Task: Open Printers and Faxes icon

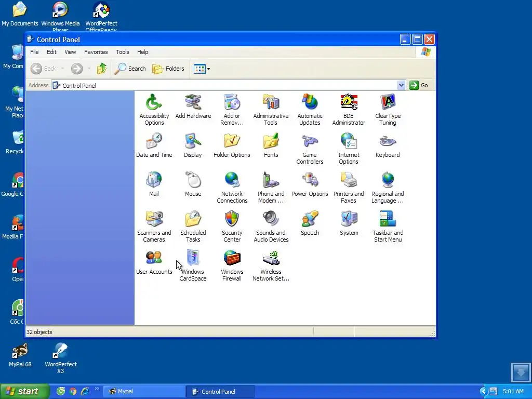Action: click(349, 187)
